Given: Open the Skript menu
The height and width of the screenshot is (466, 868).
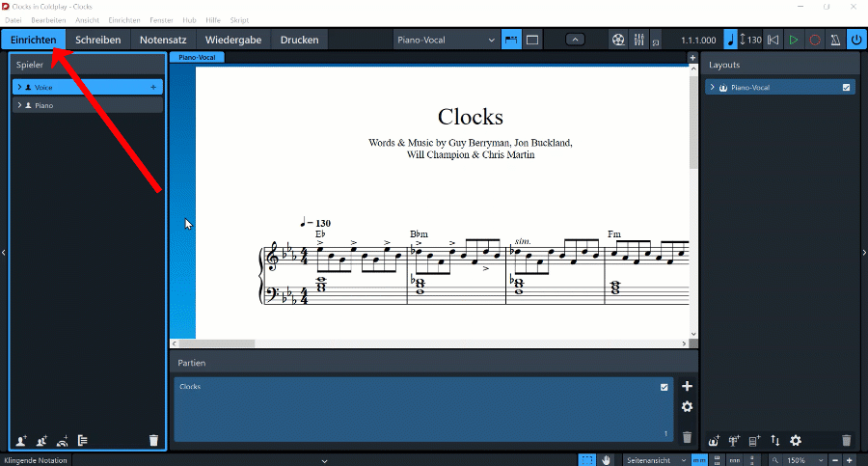Looking at the screenshot, I should pos(239,20).
